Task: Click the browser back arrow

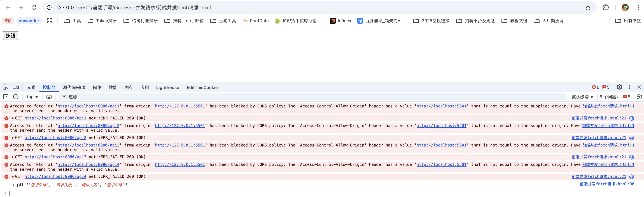Action: pyautogui.click(x=8, y=8)
